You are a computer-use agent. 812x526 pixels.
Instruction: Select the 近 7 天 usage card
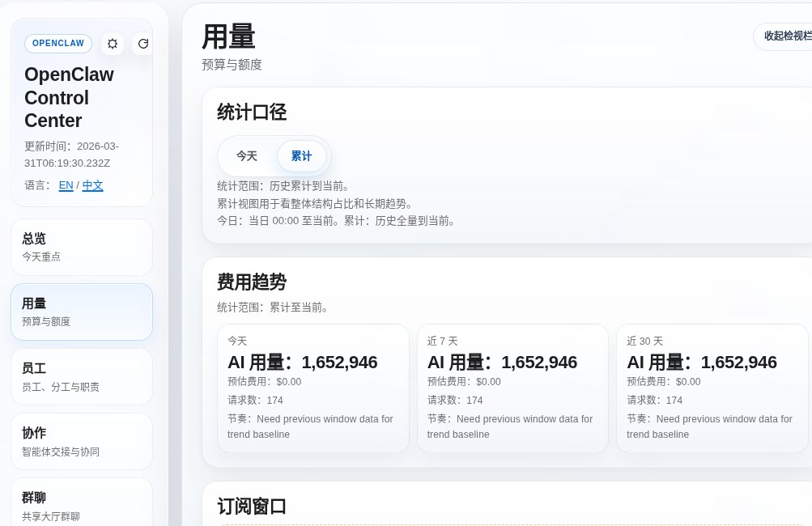coord(512,388)
